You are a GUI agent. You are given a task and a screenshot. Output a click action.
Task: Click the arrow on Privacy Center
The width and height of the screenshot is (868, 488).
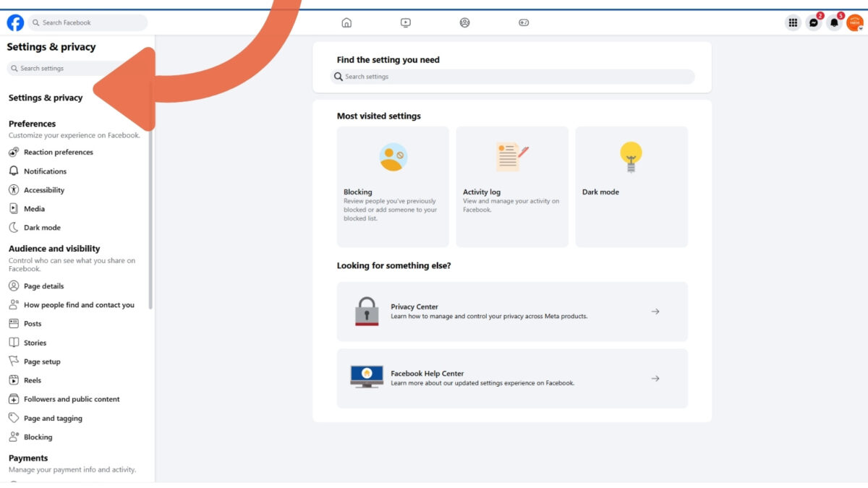pyautogui.click(x=655, y=312)
